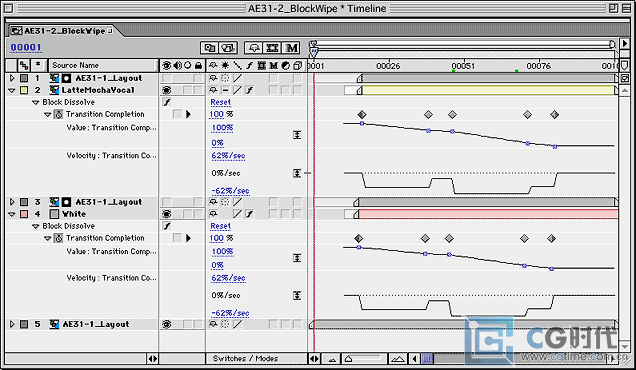Go to next keyframe for LatteMochaVocal transition

pyautogui.click(x=188, y=114)
